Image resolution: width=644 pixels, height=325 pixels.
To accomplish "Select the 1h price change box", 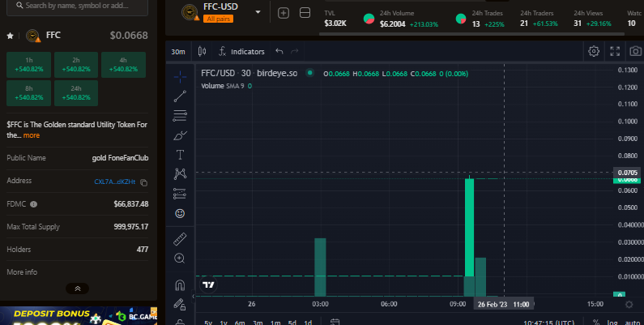I will tap(28, 65).
